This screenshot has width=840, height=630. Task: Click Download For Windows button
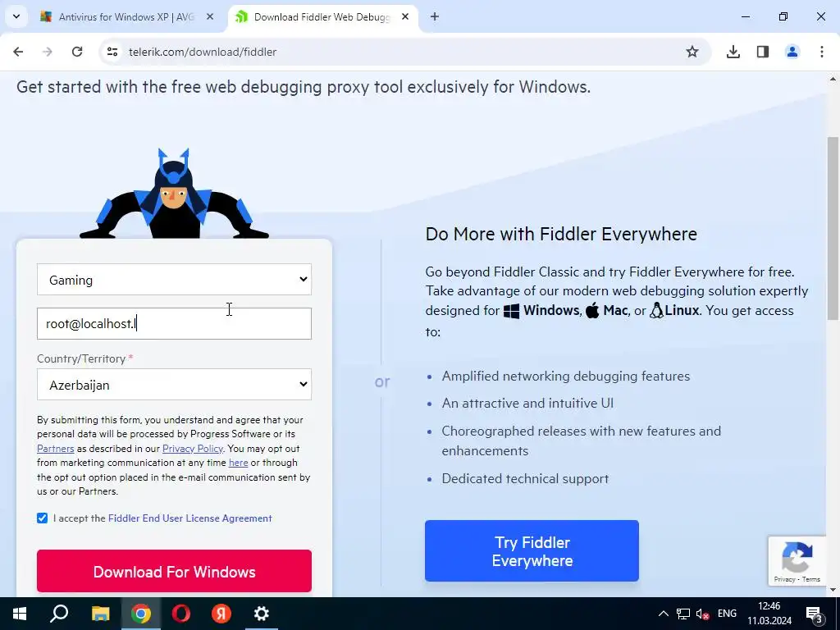174,571
